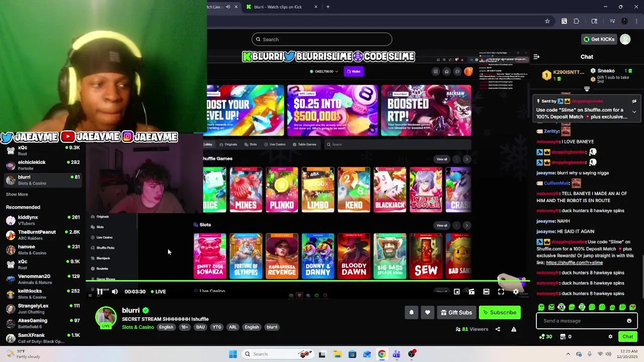This screenshot has height=362, width=644.
Task: Open blurri's channel avatar
Action: (x=106, y=318)
